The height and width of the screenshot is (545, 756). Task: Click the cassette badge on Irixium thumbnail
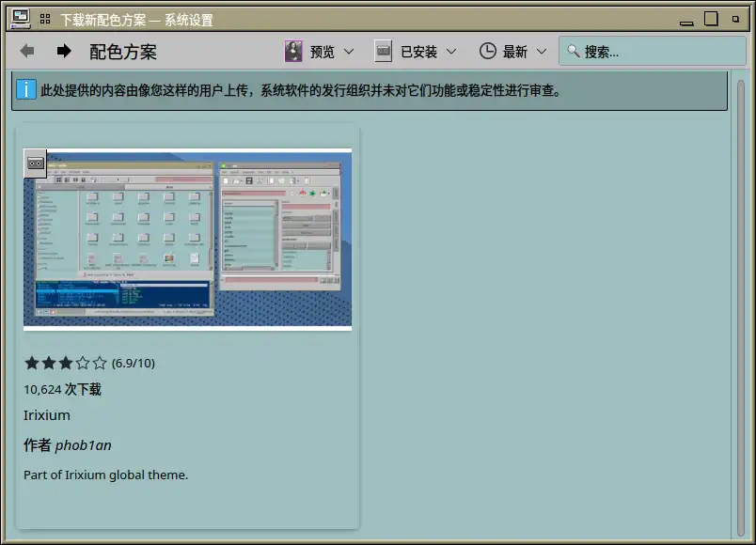[x=35, y=163]
